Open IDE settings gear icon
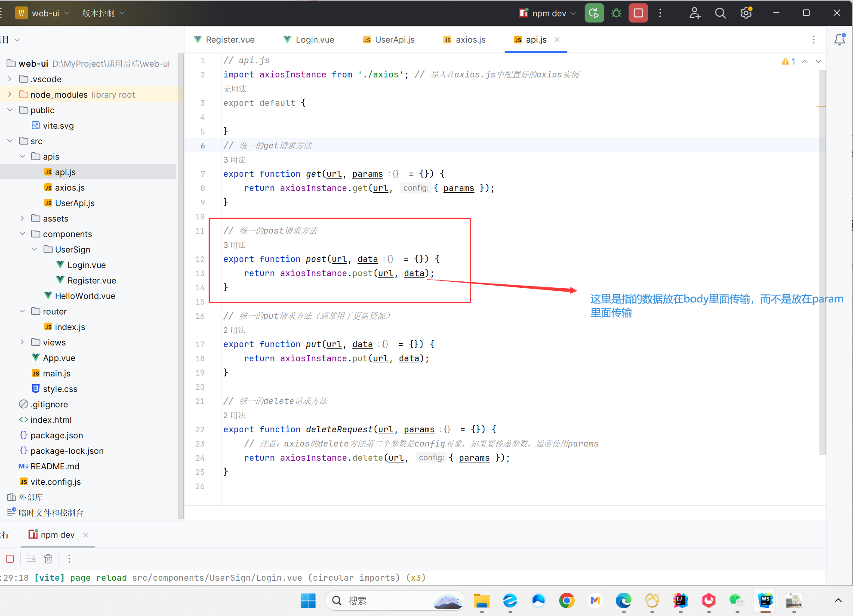Viewport: 853px width, 616px height. (x=746, y=13)
